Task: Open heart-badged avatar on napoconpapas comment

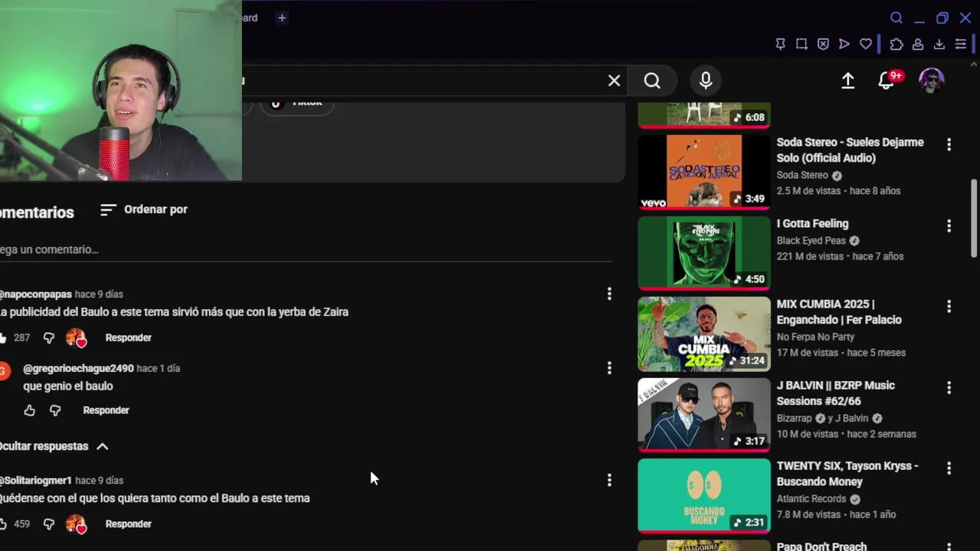Action: 76,337
